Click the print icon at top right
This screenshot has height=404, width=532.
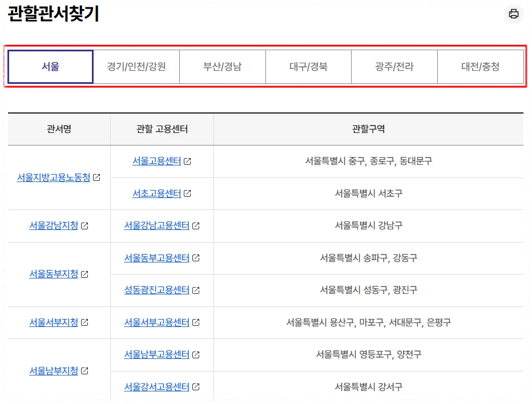[x=513, y=14]
